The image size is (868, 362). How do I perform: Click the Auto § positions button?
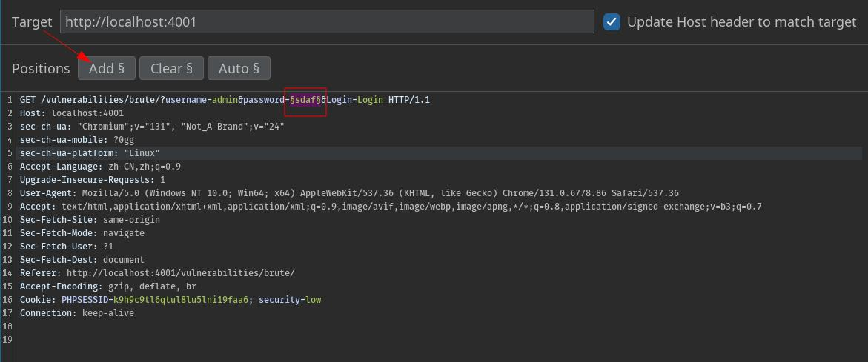[x=239, y=68]
